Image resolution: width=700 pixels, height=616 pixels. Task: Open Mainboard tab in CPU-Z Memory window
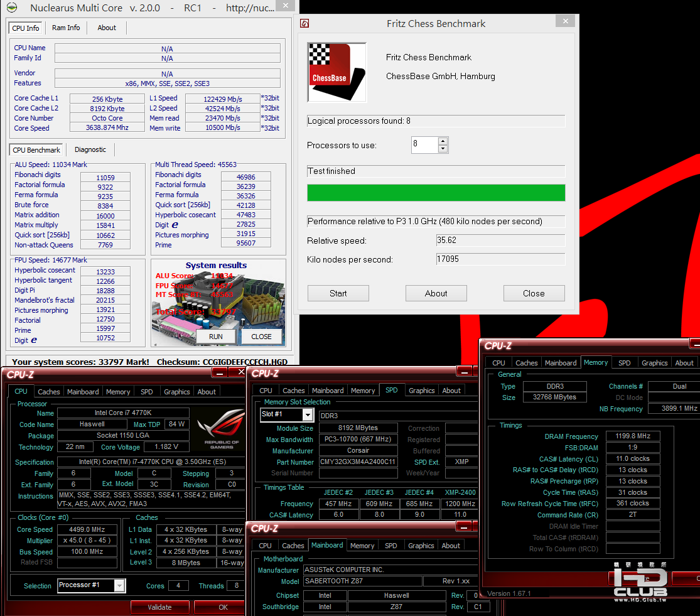(561, 363)
